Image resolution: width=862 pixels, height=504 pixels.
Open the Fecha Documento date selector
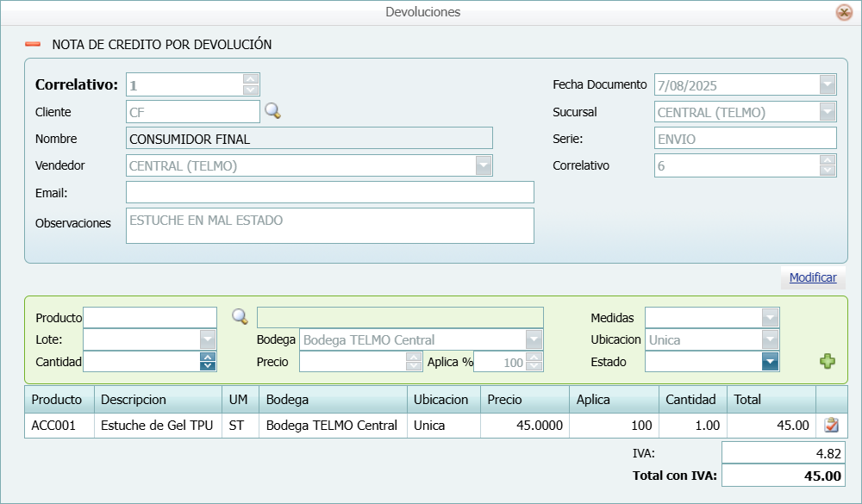point(828,84)
